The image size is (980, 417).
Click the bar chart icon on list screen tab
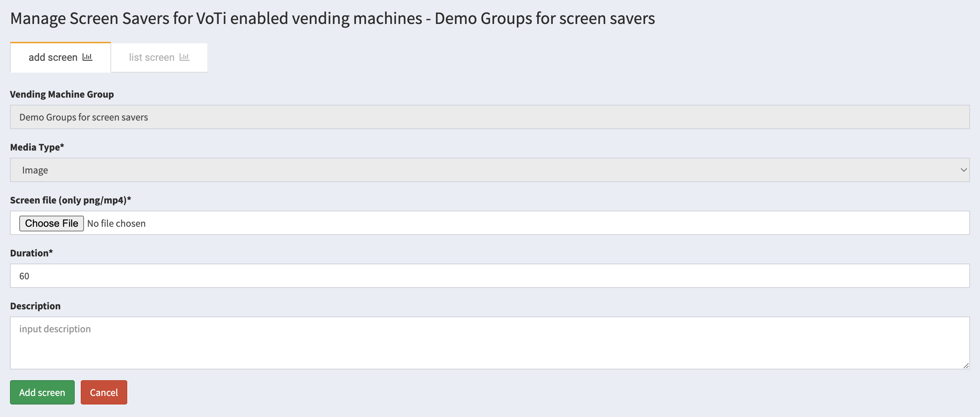pos(184,57)
